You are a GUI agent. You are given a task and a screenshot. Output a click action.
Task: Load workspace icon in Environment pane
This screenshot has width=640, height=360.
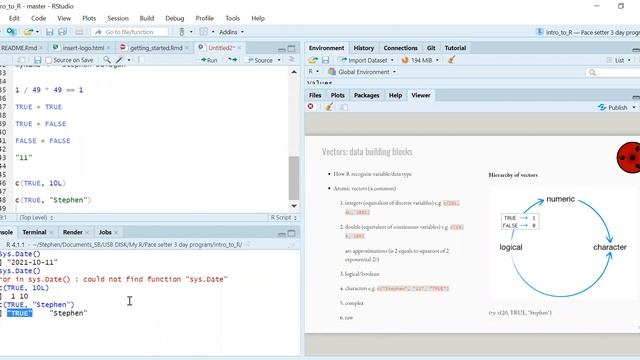click(313, 60)
